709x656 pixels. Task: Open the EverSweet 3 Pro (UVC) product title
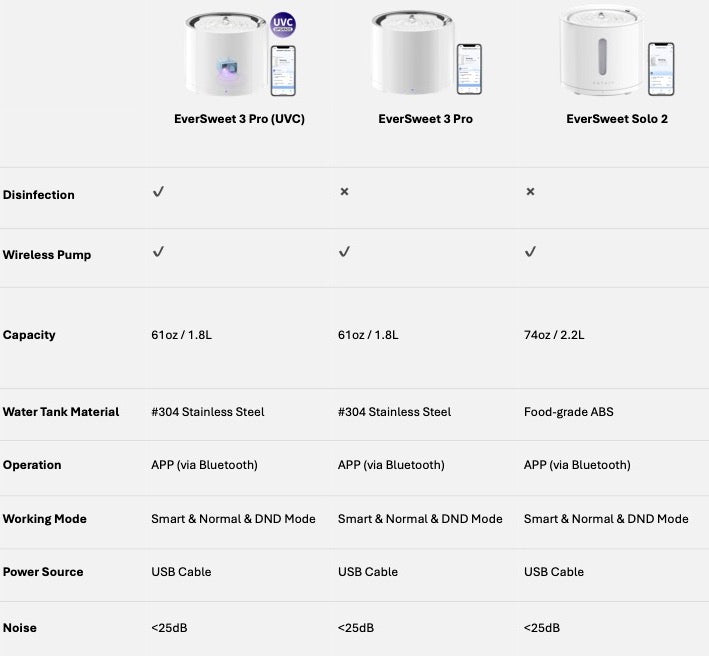(239, 119)
